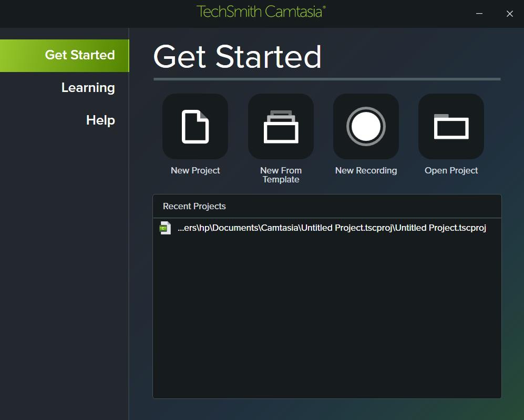Click the Open Project label text
524x420 pixels.
coord(451,170)
